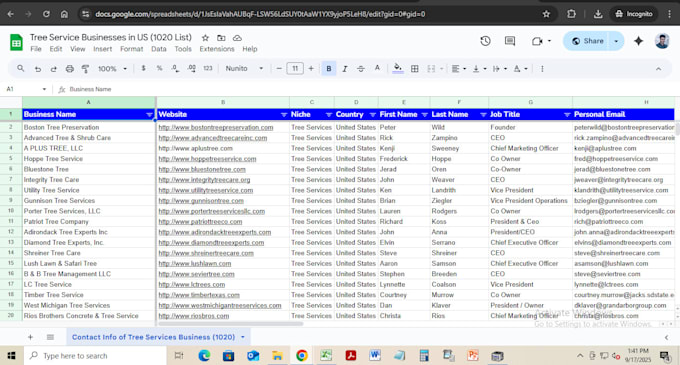Activate the paint format tool
680x365 pixels.
coord(85,69)
